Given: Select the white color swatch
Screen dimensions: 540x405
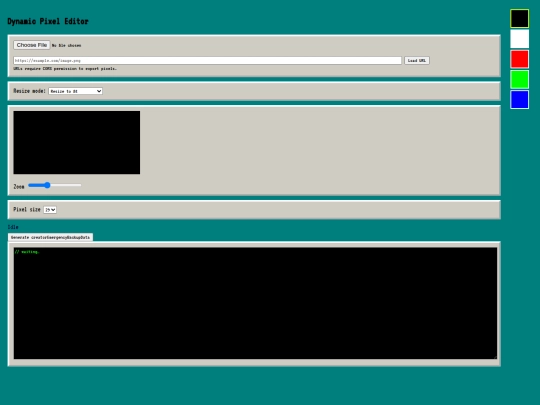Looking at the screenshot, I should tap(519, 39).
